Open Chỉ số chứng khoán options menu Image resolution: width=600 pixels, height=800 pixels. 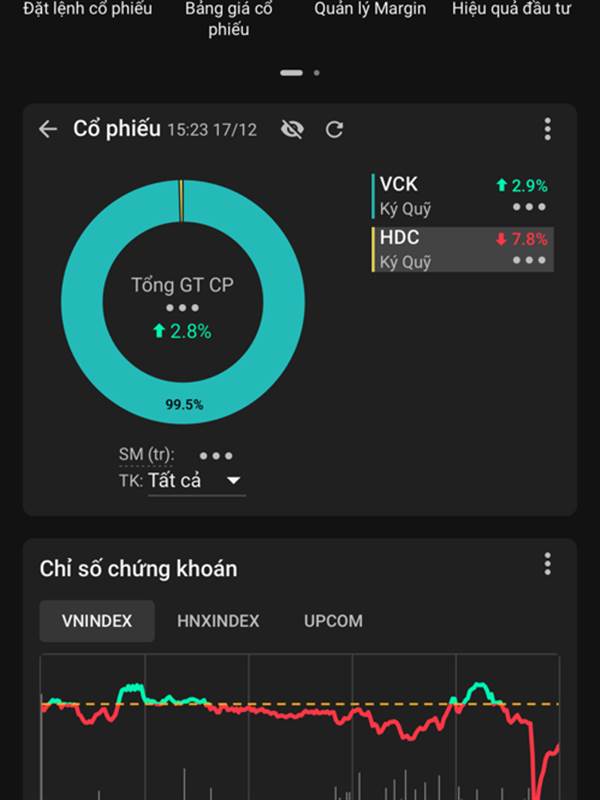[x=547, y=564]
